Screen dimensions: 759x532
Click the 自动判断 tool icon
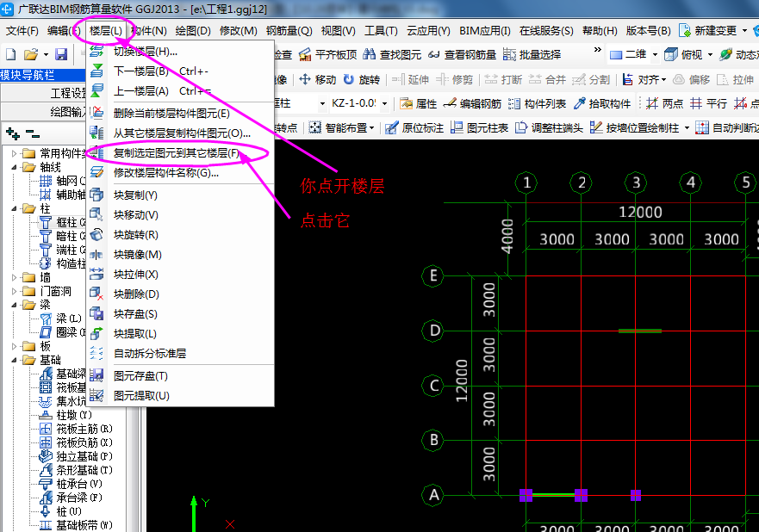click(702, 127)
